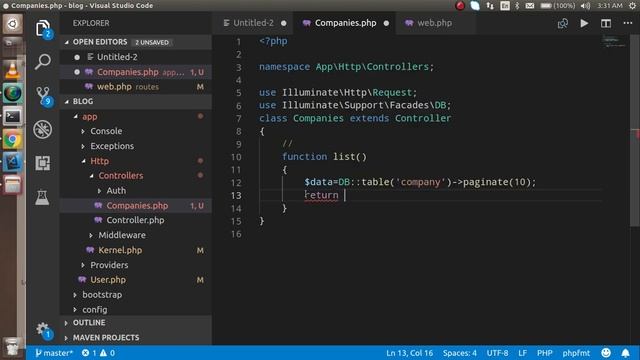Open Untitled-2 in Open Editors list
The image size is (640, 360).
(136, 57)
